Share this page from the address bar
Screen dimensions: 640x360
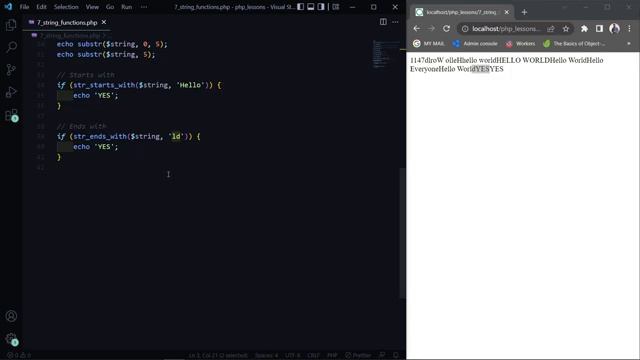click(x=551, y=29)
